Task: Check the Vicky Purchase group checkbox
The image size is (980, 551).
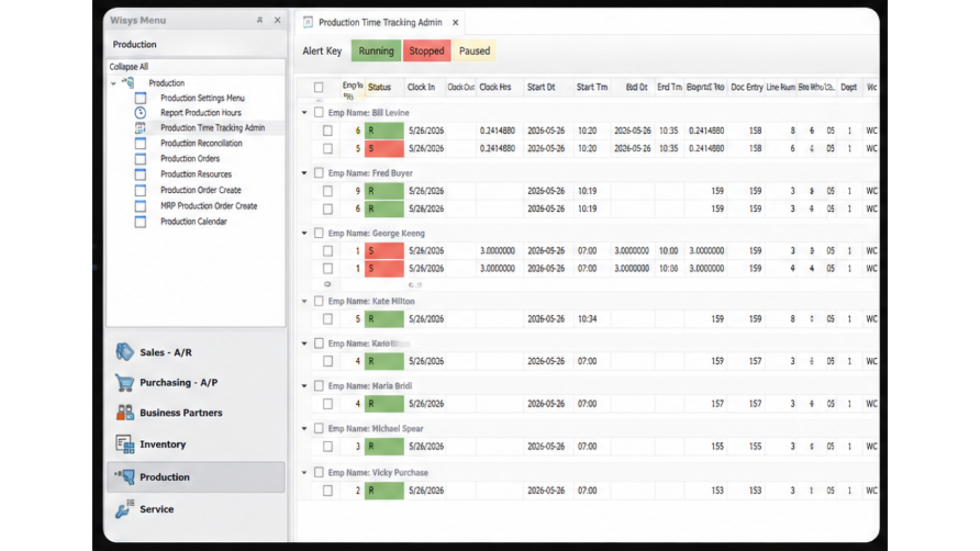Action: (x=319, y=472)
